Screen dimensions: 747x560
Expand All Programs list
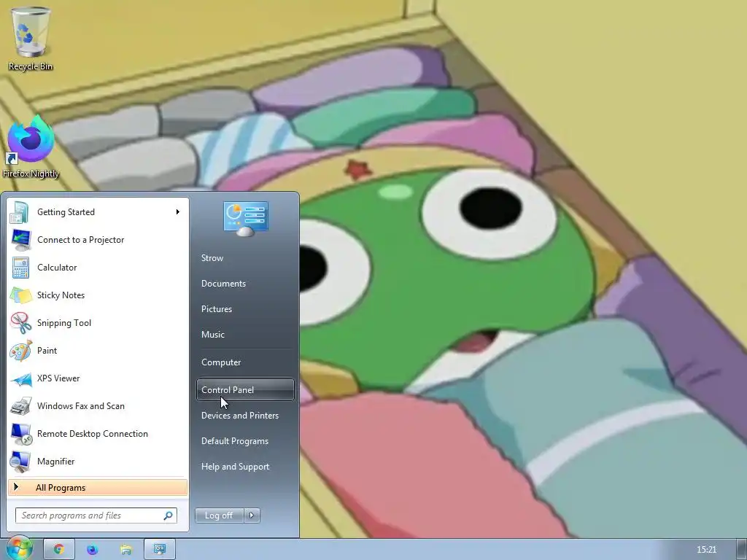pyautogui.click(x=98, y=488)
